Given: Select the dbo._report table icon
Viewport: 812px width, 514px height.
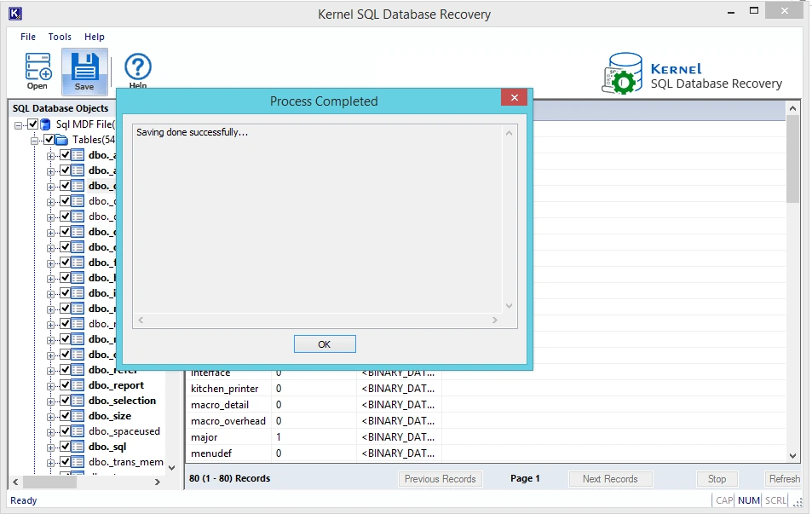Looking at the screenshot, I should click(78, 385).
